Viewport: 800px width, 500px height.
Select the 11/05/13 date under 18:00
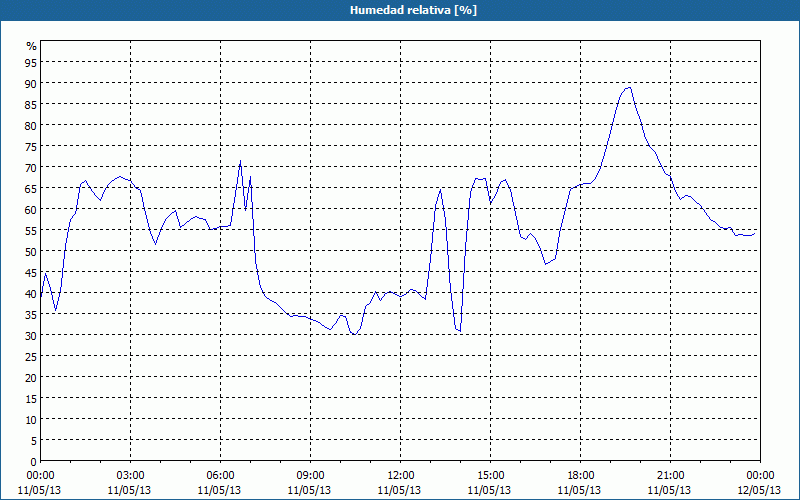[x=580, y=490]
